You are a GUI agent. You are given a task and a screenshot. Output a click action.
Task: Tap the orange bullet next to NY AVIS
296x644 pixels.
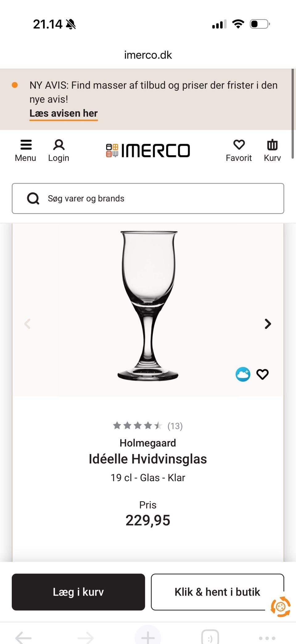coord(14,85)
